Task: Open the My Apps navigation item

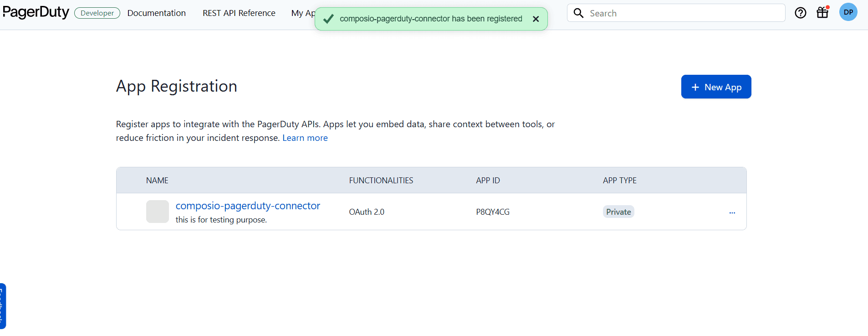Action: [303, 13]
